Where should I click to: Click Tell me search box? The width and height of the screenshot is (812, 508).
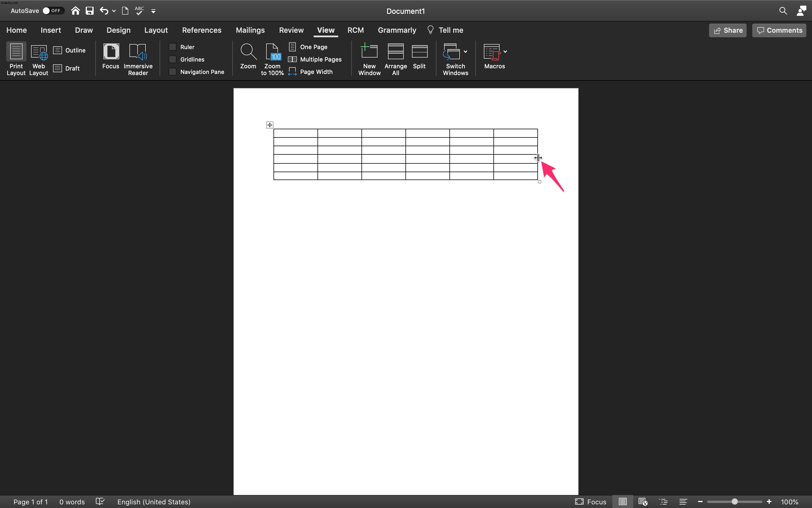445,30
